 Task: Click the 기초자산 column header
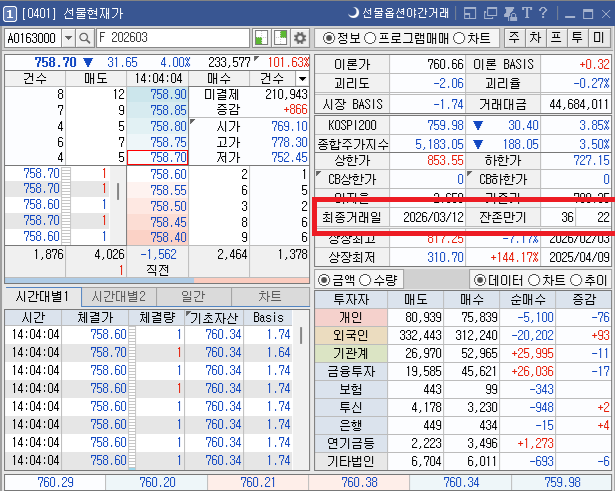[x=214, y=318]
